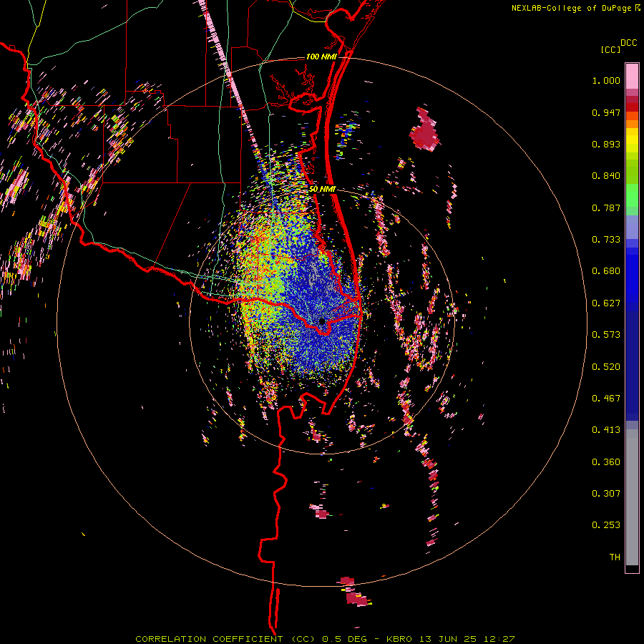Click the 50 NMI range ring label
This screenshot has height=644, width=644.
(x=323, y=190)
